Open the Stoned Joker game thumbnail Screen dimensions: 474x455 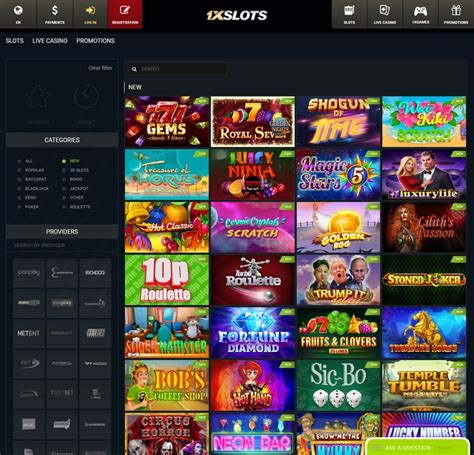pos(424,280)
